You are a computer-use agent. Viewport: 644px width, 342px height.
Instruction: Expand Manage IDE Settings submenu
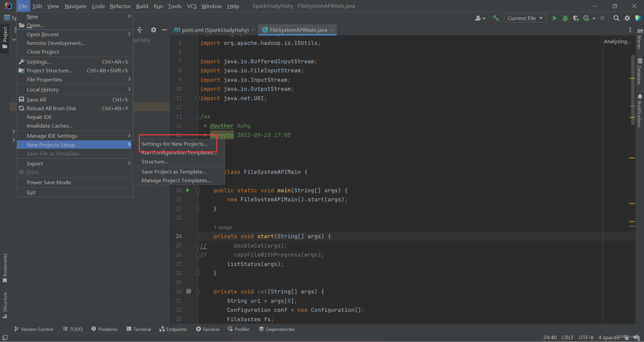point(75,136)
